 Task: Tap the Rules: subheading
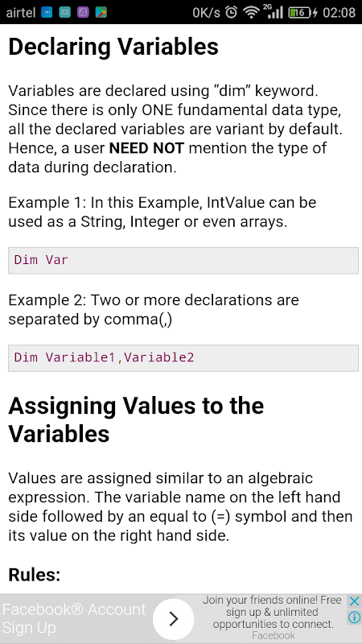point(35,575)
